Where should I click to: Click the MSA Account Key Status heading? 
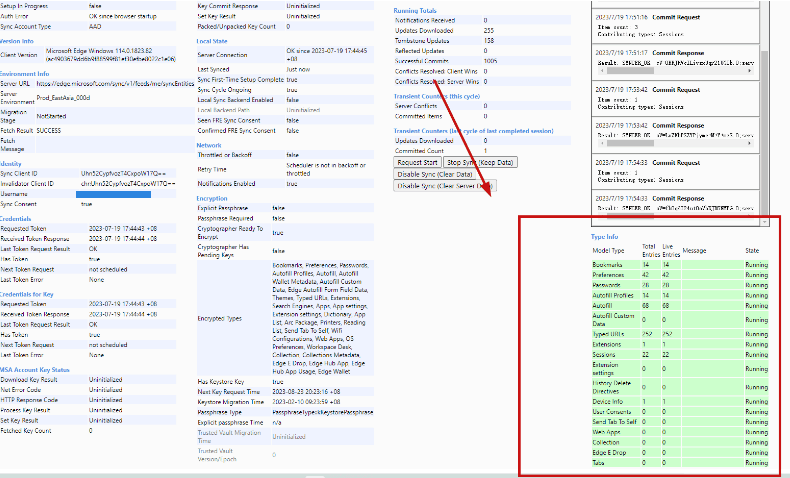tap(35, 370)
